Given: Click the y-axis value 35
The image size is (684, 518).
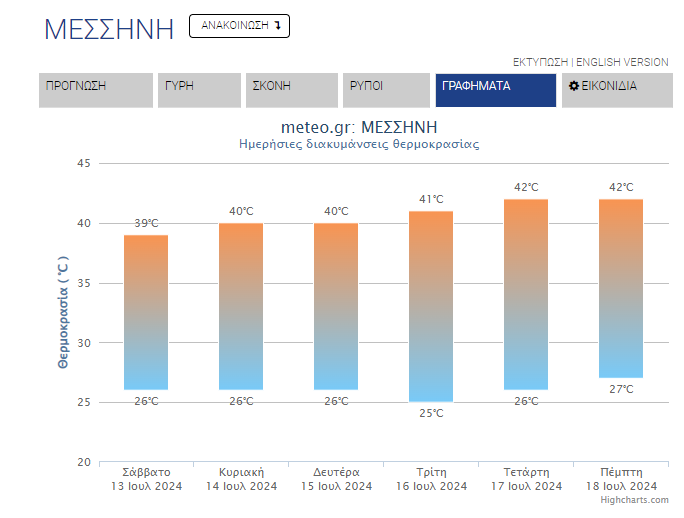Looking at the screenshot, I should (84, 283).
